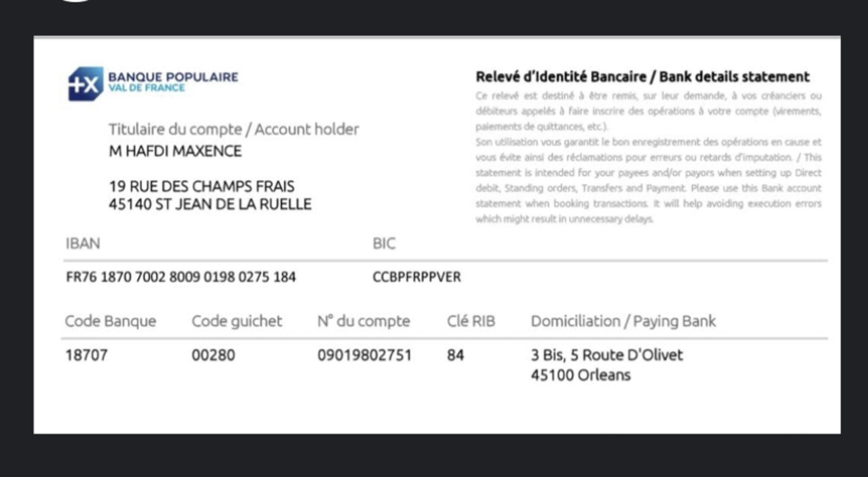This screenshot has width=868, height=477.
Task: Click the BIC column label
Action: pos(384,243)
